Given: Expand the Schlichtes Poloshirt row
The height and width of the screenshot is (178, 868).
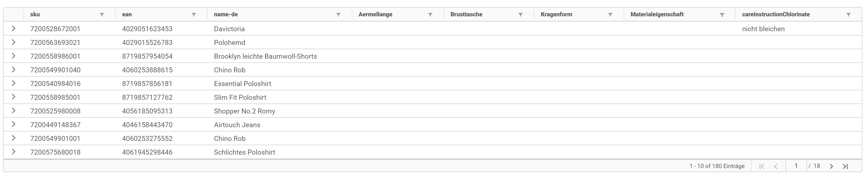Looking at the screenshot, I should pyautogui.click(x=13, y=152).
